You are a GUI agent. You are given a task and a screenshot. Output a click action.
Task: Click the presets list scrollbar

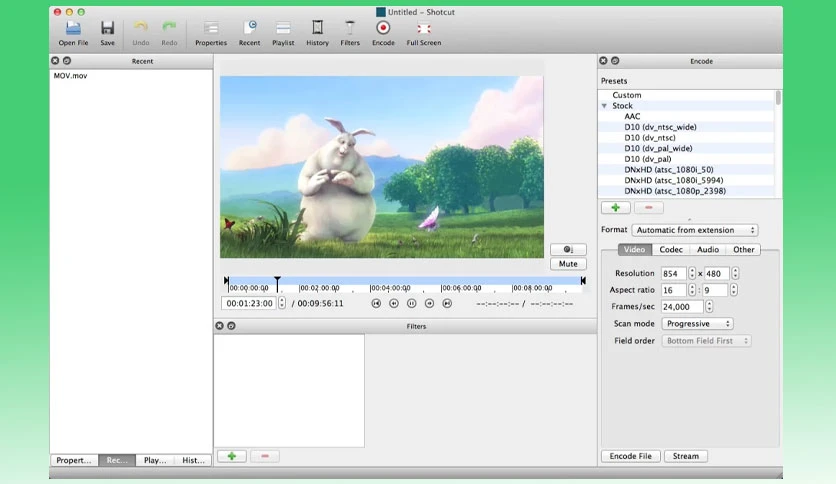[778, 98]
